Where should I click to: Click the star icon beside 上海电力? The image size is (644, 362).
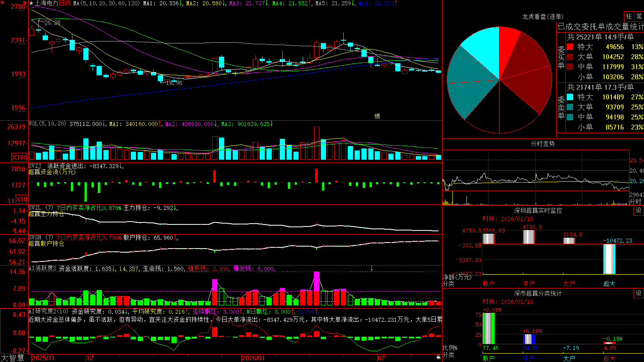(x=31, y=3)
